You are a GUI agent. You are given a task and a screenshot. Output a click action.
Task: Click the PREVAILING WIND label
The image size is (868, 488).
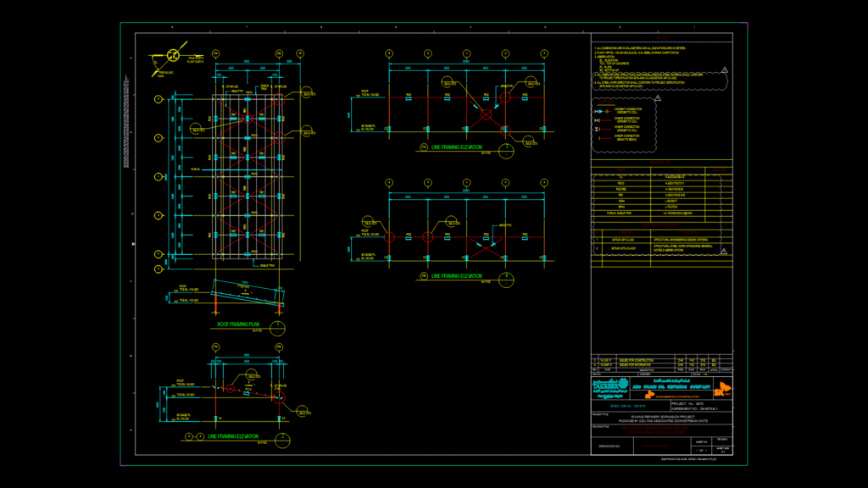(x=165, y=75)
